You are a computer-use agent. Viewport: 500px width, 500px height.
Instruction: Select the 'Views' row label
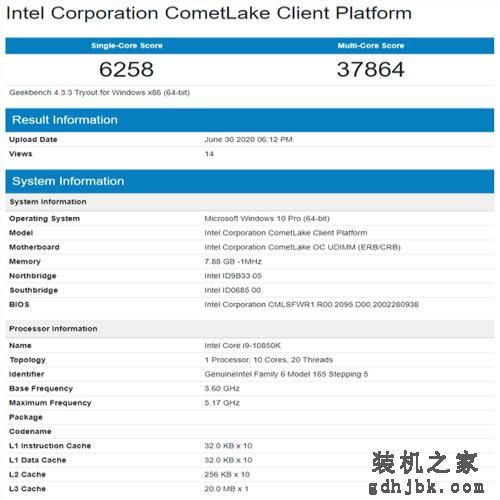(x=21, y=154)
